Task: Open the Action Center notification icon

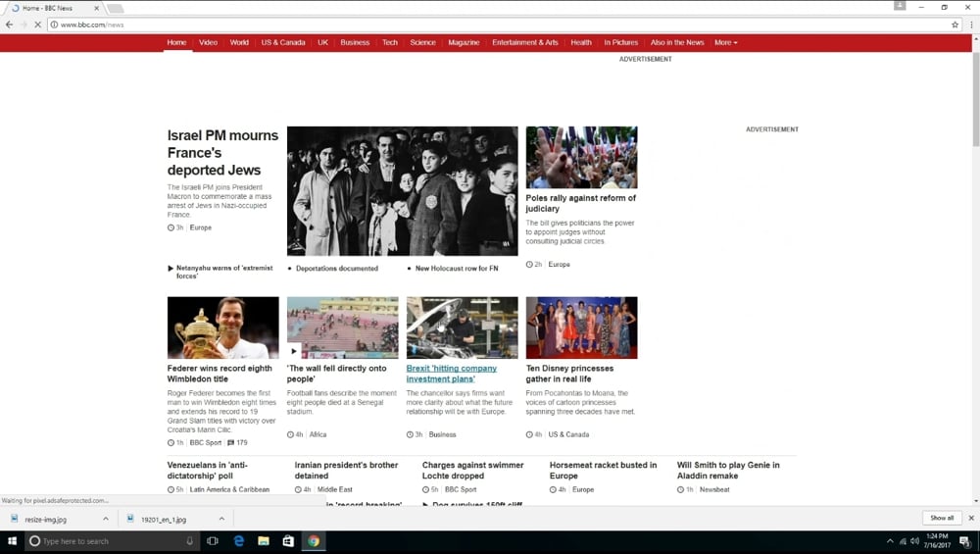Action: (965, 541)
